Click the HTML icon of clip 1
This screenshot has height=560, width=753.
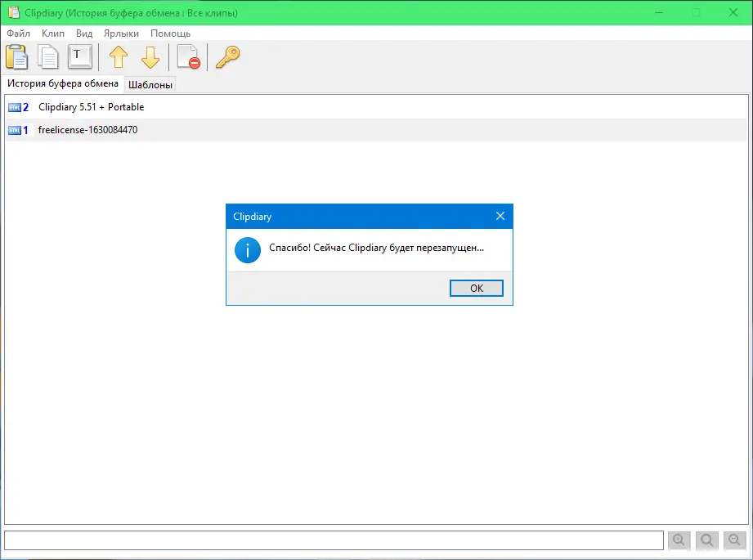click(15, 130)
